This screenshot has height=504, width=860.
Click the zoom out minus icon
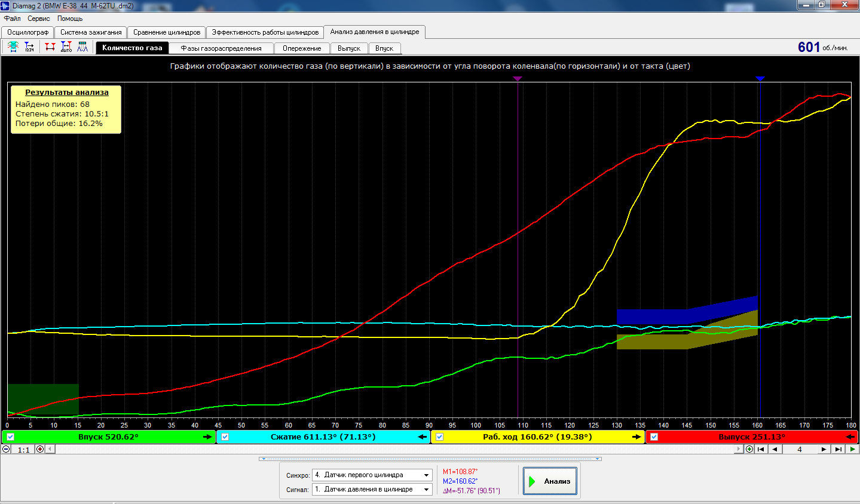point(6,449)
